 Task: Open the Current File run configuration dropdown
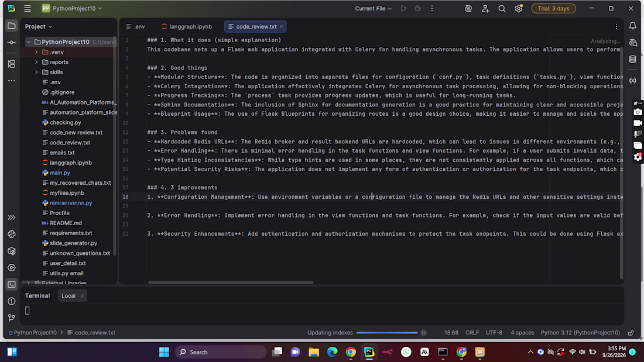coord(373,8)
